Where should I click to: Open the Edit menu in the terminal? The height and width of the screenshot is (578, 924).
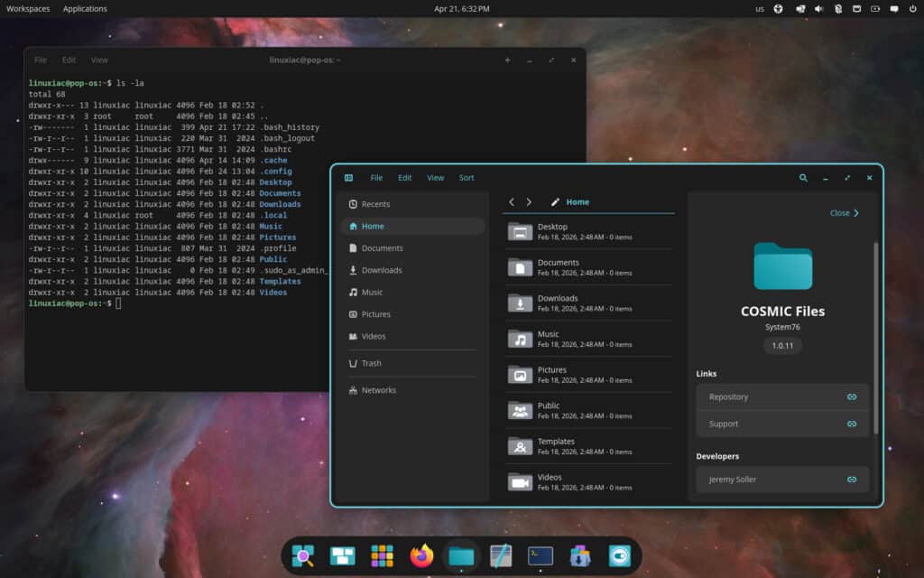tap(69, 60)
